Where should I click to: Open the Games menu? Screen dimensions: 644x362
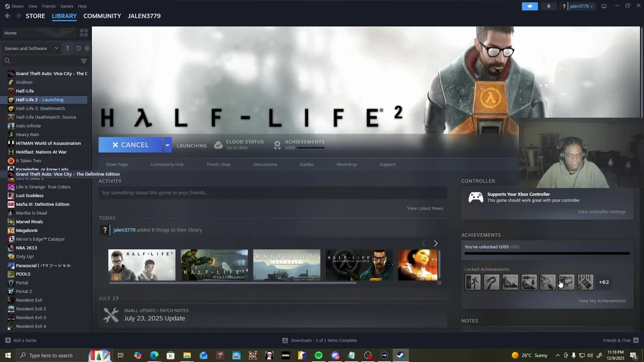(66, 6)
